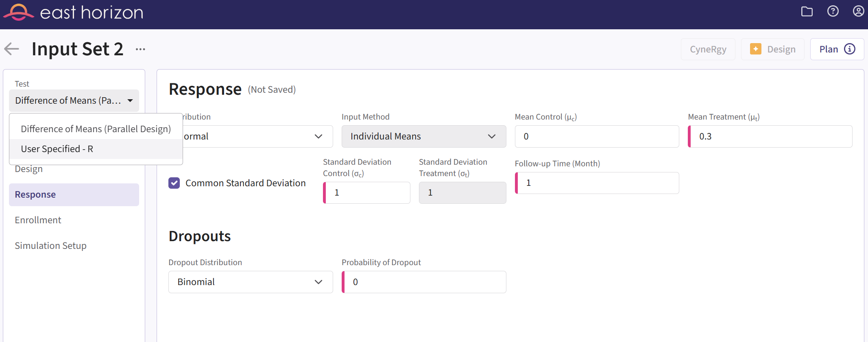
Task: Select User Specified - R option
Action: click(57, 149)
